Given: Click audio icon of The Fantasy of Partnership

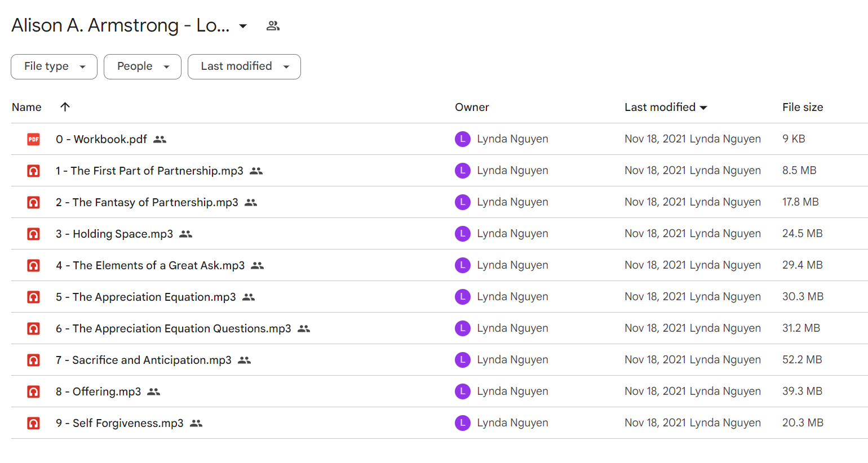Looking at the screenshot, I should pyautogui.click(x=34, y=202).
